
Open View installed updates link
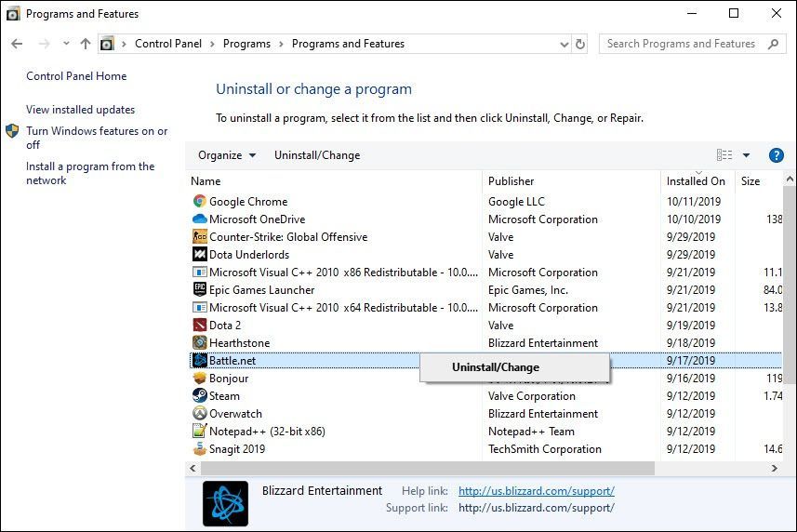point(80,110)
